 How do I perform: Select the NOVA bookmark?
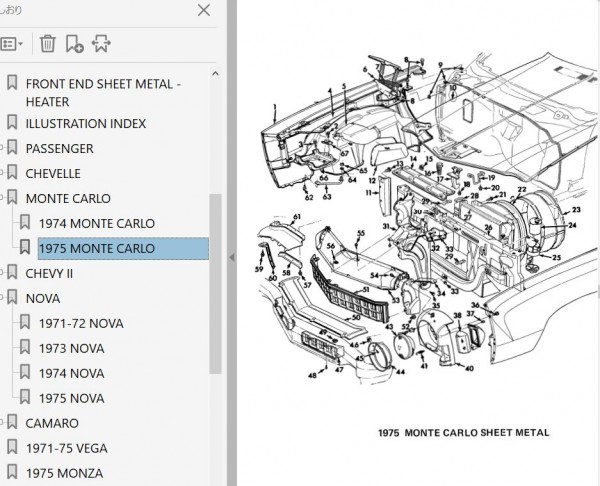[43, 298]
